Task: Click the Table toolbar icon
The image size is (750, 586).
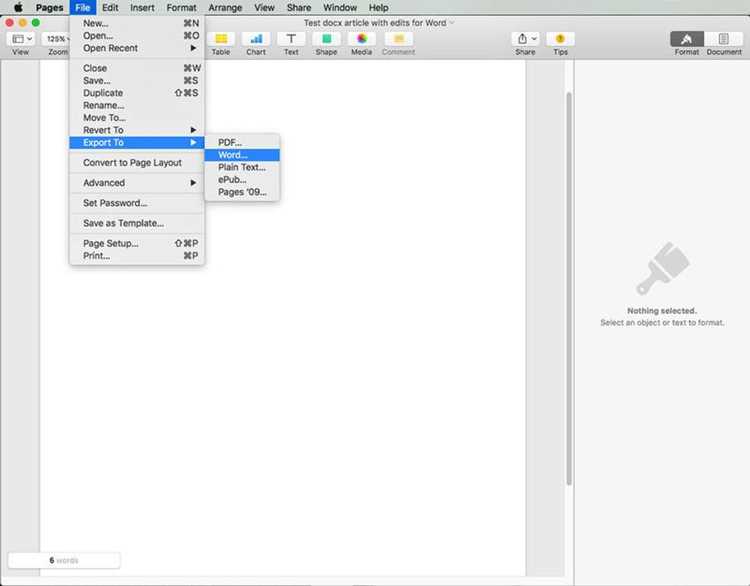Action: tap(221, 39)
